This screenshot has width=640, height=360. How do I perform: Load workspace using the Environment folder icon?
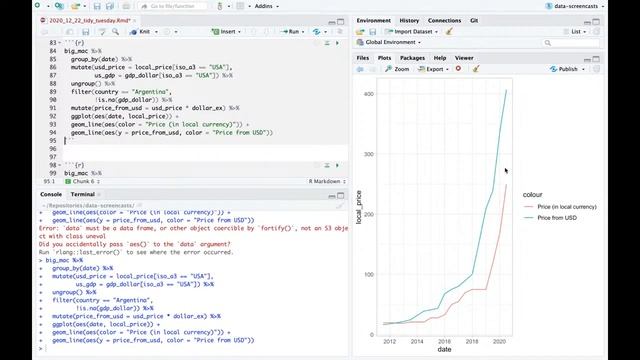pos(360,32)
